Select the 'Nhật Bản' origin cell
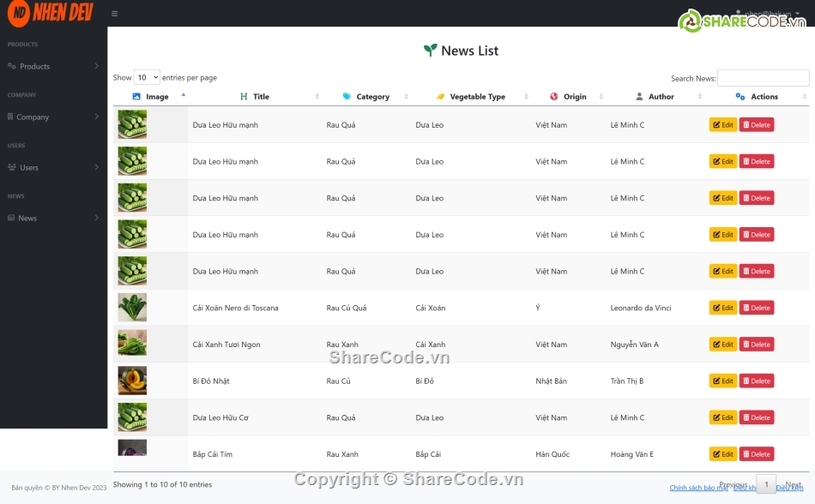Screen dimensions: 815x504 tap(551, 381)
